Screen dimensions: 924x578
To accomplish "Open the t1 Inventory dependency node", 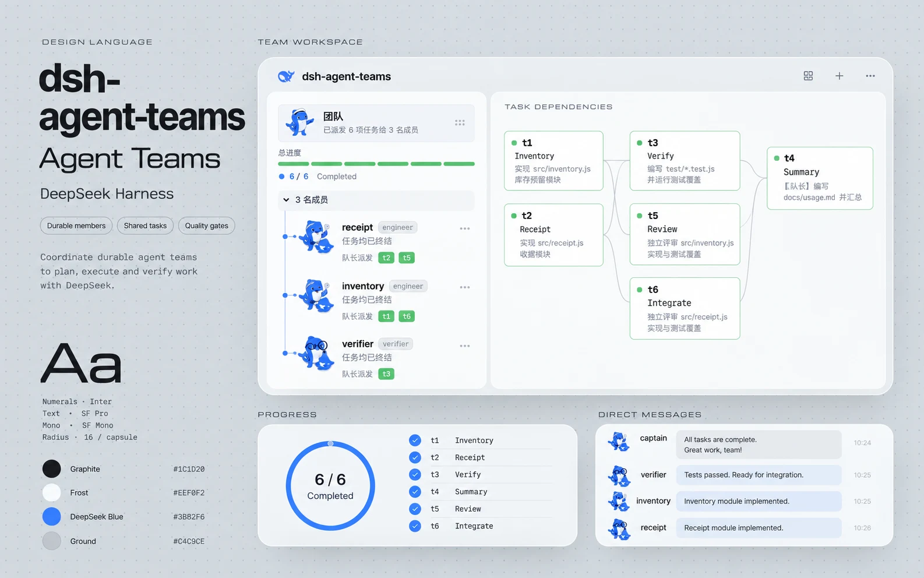I will [553, 161].
